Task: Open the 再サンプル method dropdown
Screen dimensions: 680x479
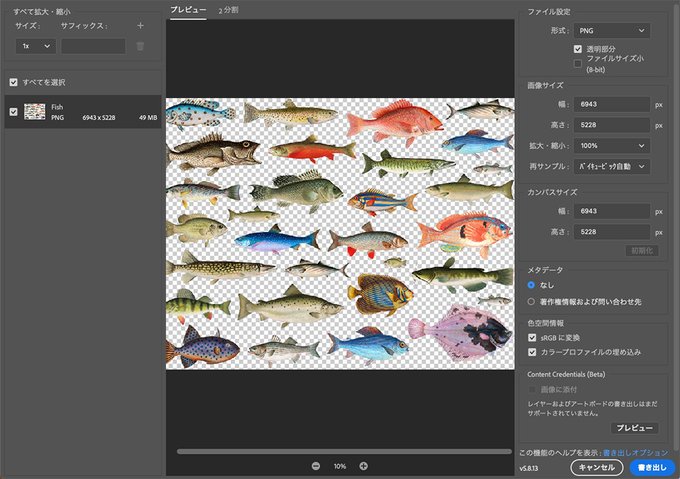Action: 612,166
